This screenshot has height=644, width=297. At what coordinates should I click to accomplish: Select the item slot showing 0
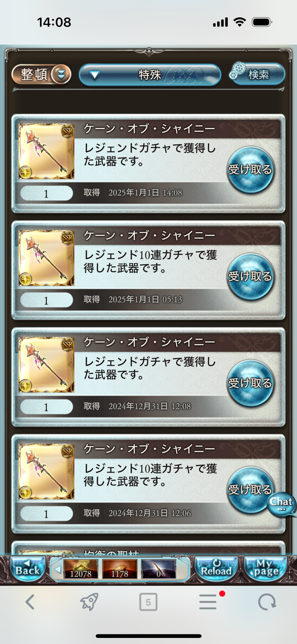coord(159,569)
